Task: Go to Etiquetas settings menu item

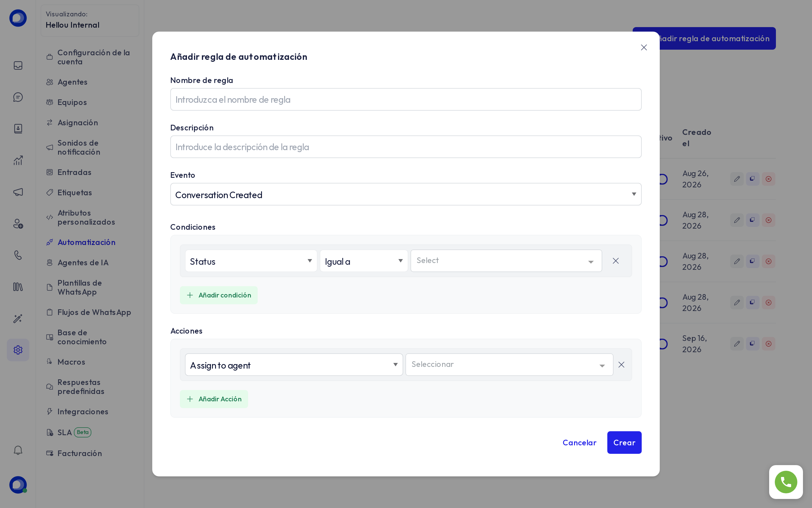Action: pyautogui.click(x=74, y=192)
